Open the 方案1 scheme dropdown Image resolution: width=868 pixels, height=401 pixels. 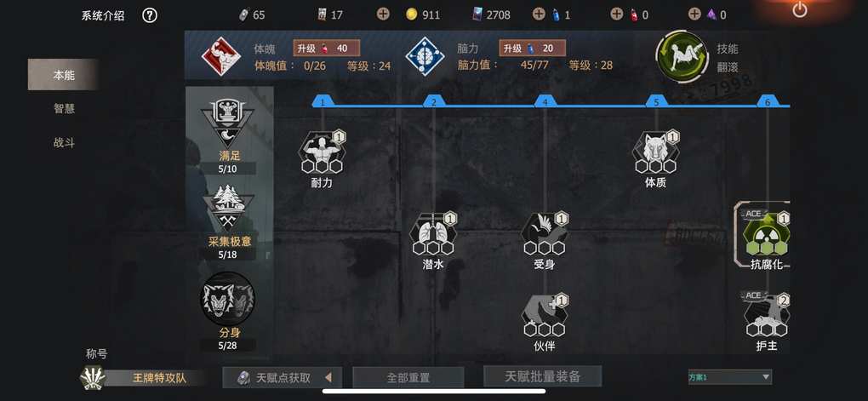729,377
